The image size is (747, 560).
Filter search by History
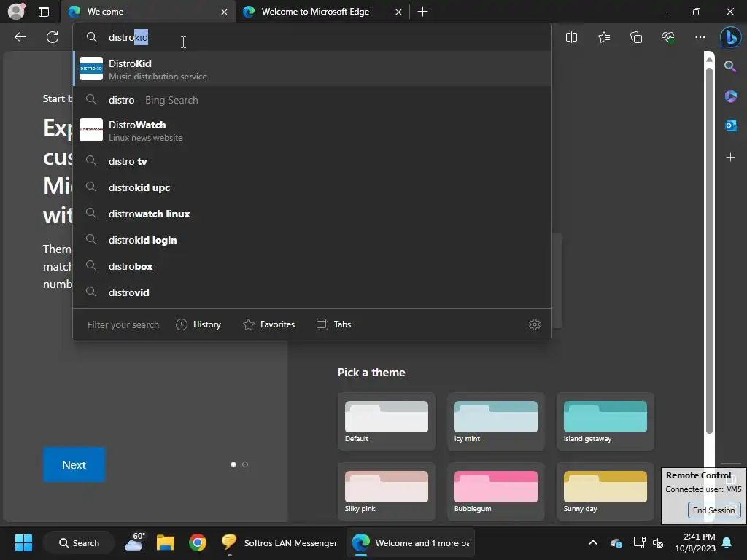point(198,324)
